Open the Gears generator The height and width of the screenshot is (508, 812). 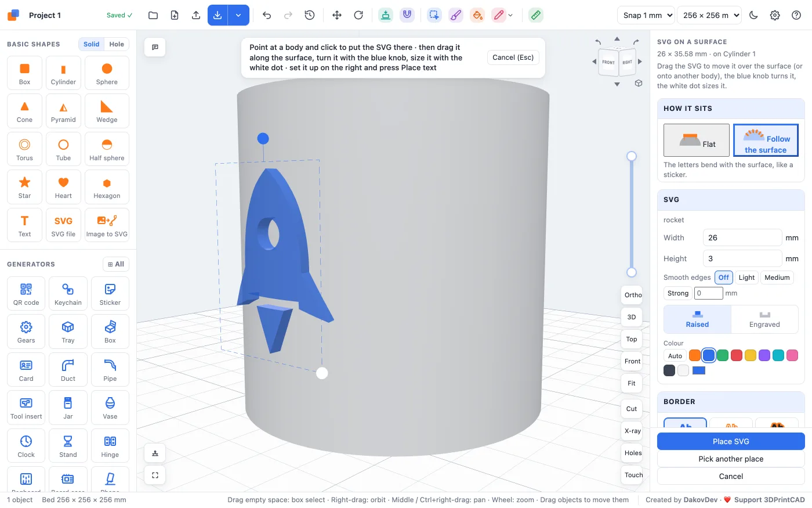(x=26, y=332)
